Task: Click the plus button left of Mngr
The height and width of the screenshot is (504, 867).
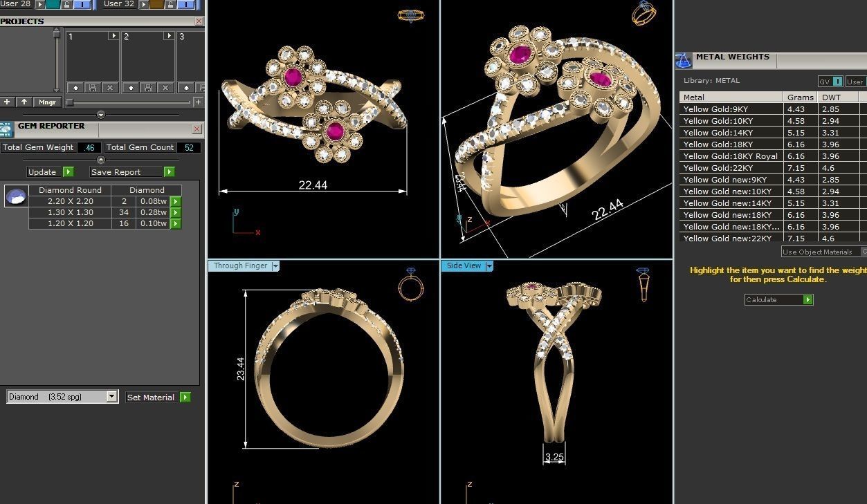Action: [7, 102]
